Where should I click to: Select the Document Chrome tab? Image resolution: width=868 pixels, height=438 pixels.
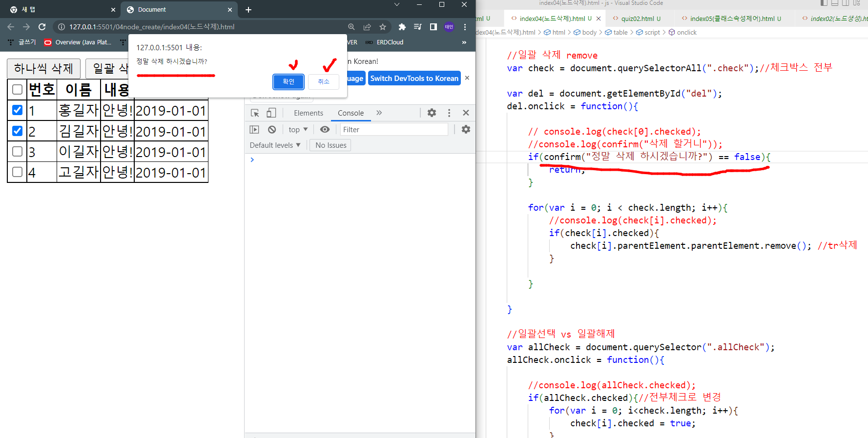point(178,10)
